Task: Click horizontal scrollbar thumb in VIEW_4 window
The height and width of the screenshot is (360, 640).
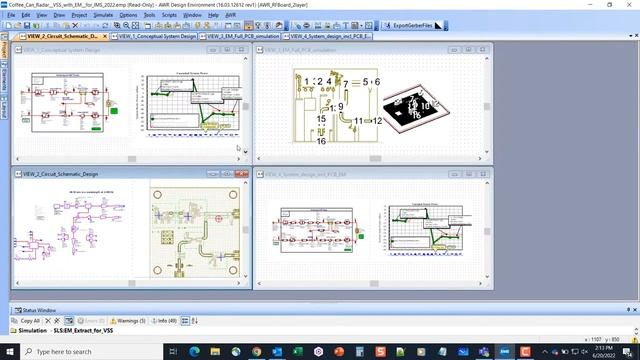Action: tap(374, 283)
